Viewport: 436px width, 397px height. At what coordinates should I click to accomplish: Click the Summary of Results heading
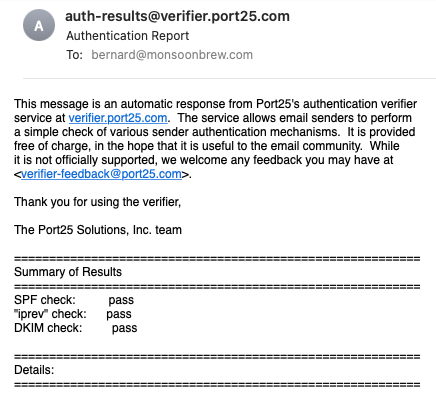[x=68, y=272]
